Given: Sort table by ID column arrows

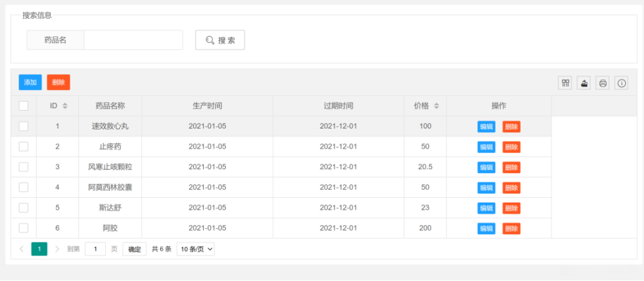Looking at the screenshot, I should click(65, 106).
